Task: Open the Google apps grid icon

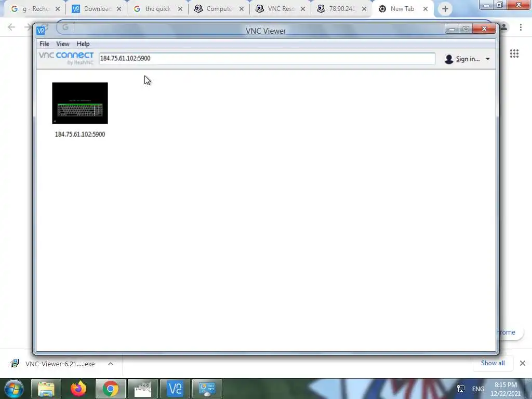Action: 514,54
